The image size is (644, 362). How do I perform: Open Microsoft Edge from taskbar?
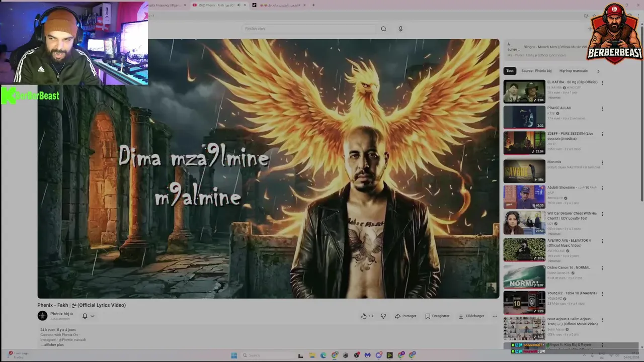[323, 355]
